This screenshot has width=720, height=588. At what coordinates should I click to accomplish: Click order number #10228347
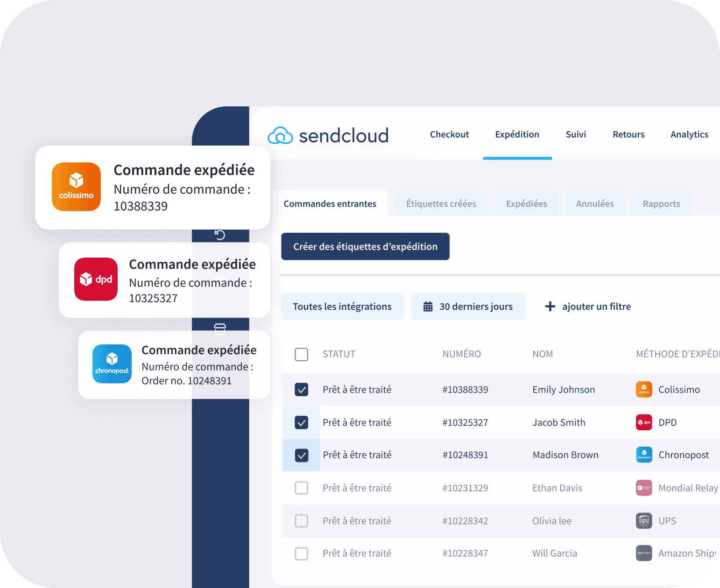466,553
